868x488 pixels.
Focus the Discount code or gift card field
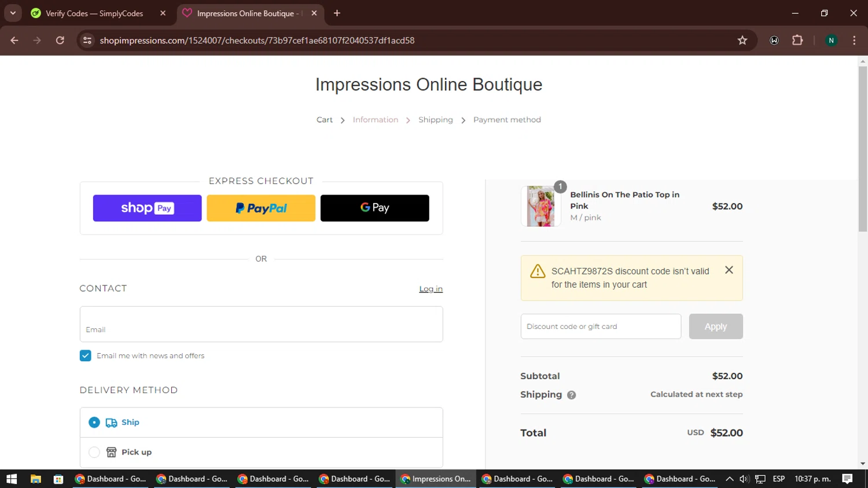pyautogui.click(x=601, y=326)
